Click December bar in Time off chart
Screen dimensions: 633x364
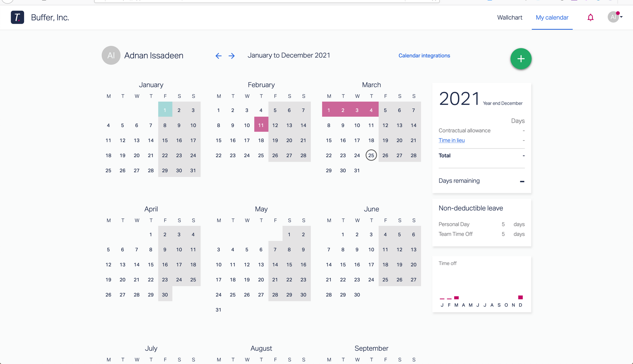(520, 297)
